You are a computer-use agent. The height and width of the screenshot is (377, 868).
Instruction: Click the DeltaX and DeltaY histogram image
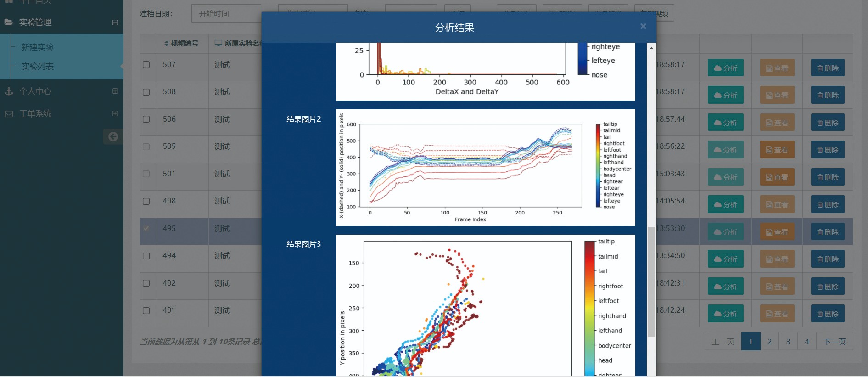(486, 72)
